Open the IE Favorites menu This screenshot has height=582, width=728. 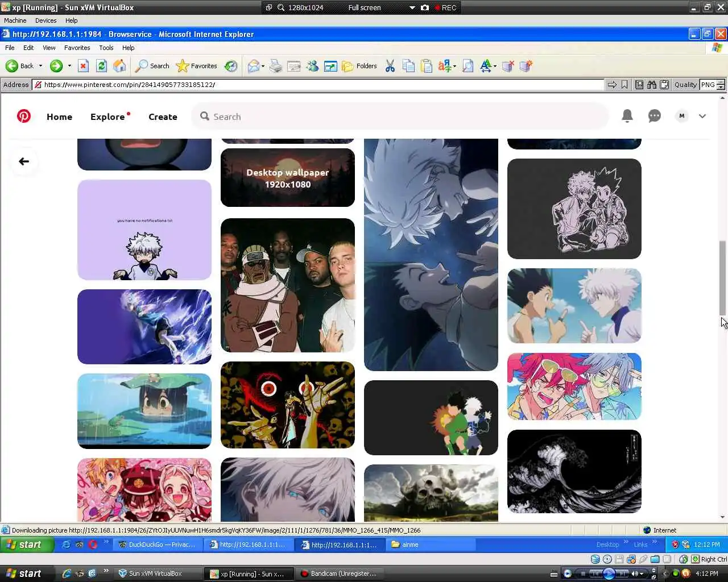click(x=77, y=48)
